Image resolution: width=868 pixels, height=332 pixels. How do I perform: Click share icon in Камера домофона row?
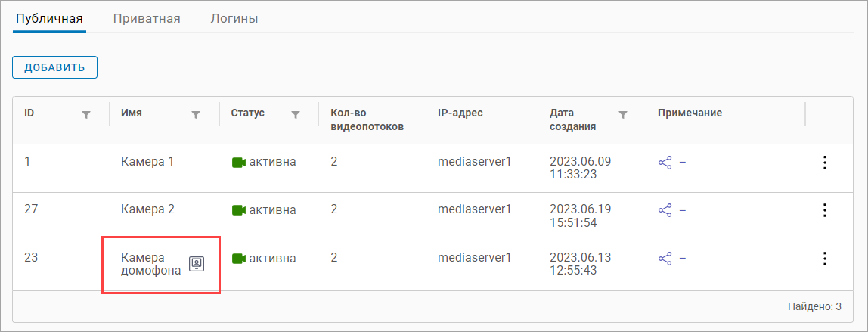(x=665, y=259)
